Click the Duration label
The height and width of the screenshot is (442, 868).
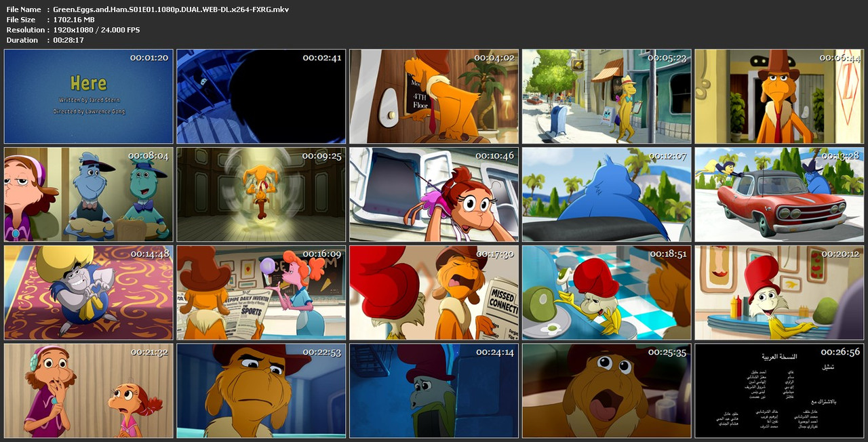tap(22, 40)
